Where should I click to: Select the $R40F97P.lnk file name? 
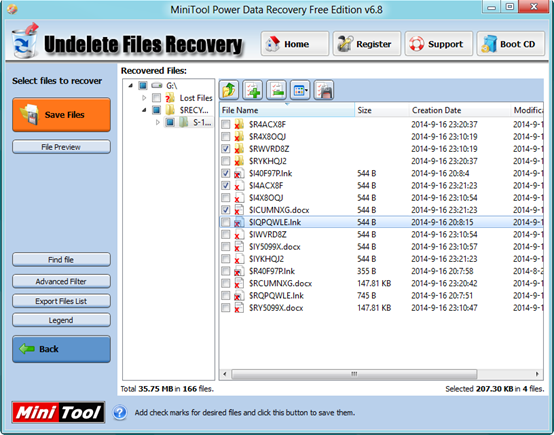272,271
